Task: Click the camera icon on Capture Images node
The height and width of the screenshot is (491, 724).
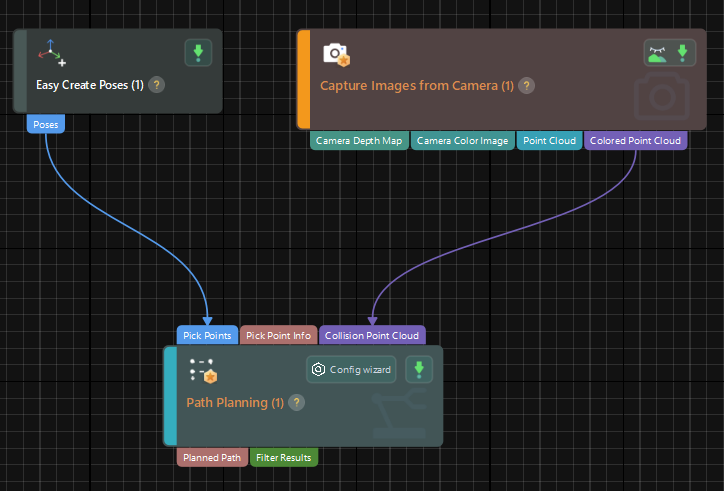Action: [x=336, y=54]
